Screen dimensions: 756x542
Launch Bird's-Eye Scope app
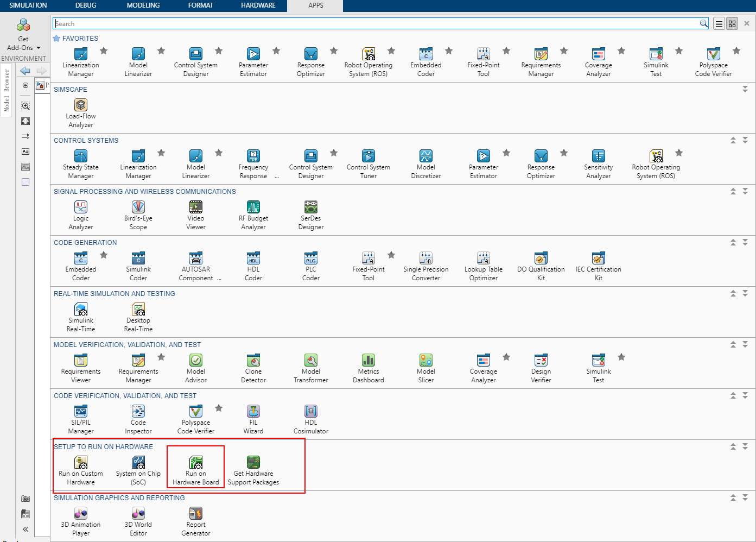pos(138,215)
